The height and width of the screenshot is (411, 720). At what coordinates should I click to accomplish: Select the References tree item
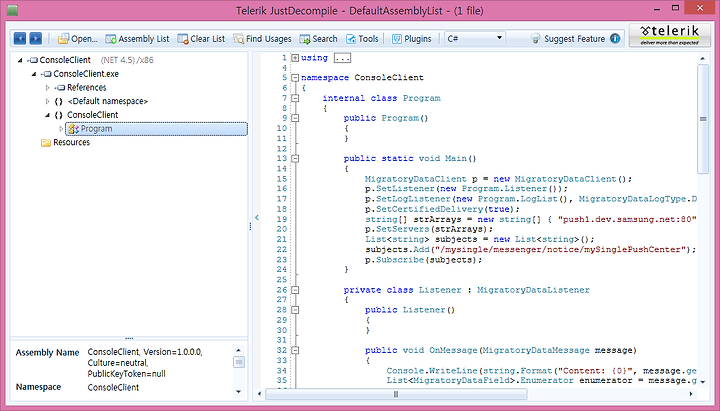coord(86,88)
